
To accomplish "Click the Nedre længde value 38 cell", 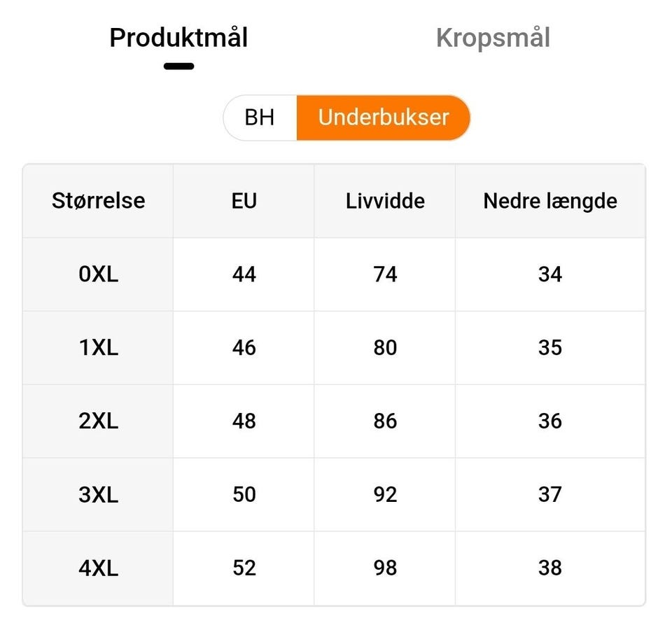I will pyautogui.click(x=550, y=568).
